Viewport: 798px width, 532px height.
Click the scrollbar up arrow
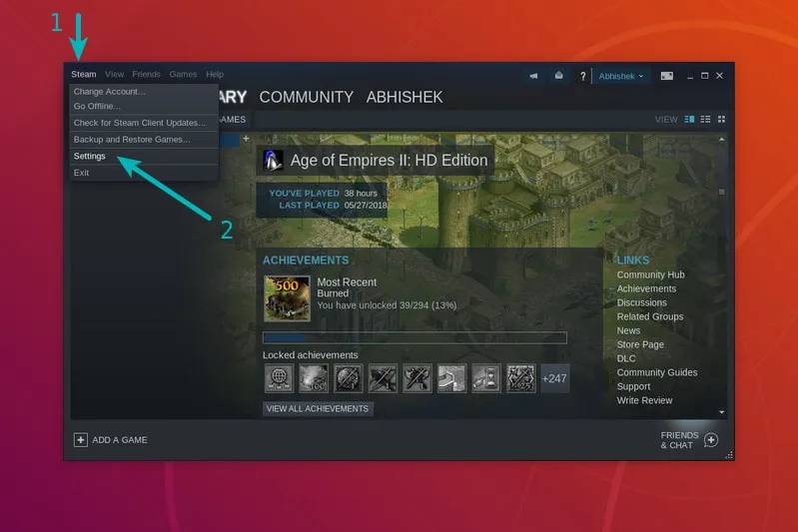722,139
